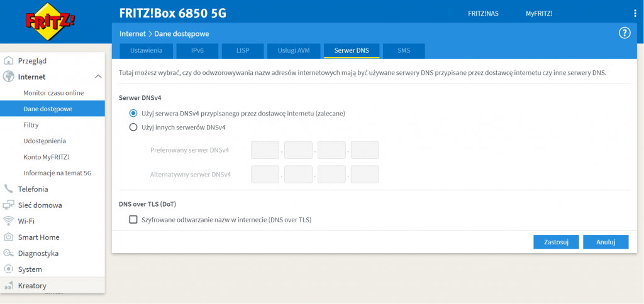Click first octet field of preferred DNSv4
Screen dimensions: 644x304
point(265,150)
